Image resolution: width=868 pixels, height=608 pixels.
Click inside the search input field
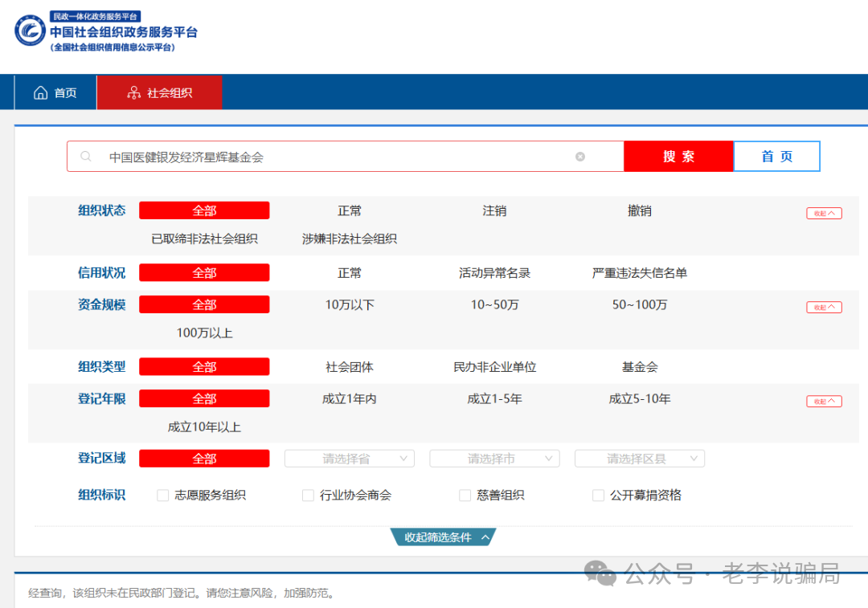[321, 156]
